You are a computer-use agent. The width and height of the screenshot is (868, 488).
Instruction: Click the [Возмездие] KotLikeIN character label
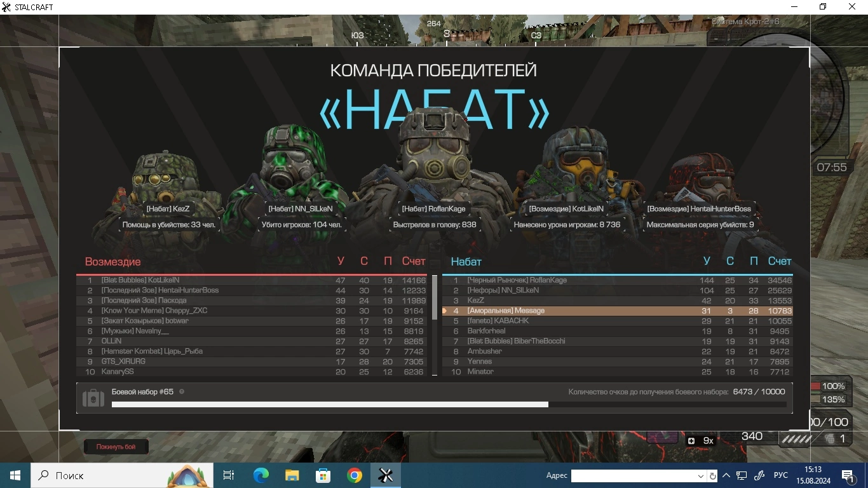(x=566, y=208)
